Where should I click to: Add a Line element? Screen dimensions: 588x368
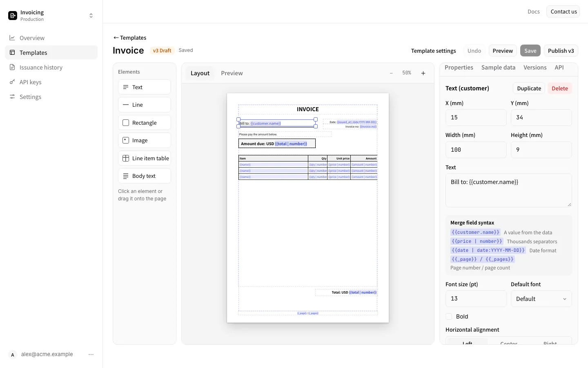(x=145, y=105)
